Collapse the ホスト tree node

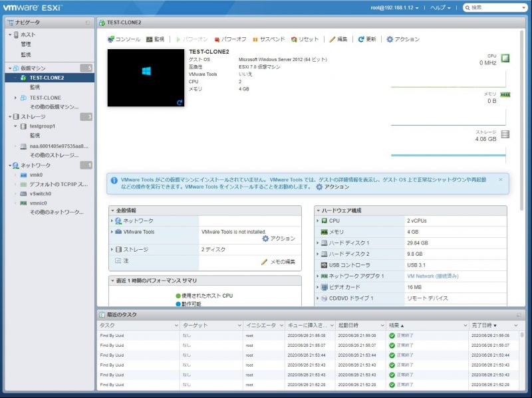click(10, 35)
